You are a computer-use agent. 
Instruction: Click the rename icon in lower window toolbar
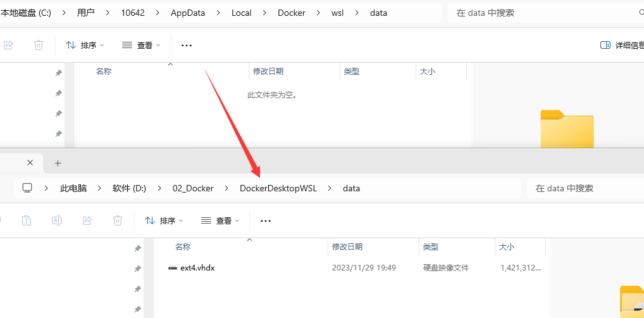[57, 220]
